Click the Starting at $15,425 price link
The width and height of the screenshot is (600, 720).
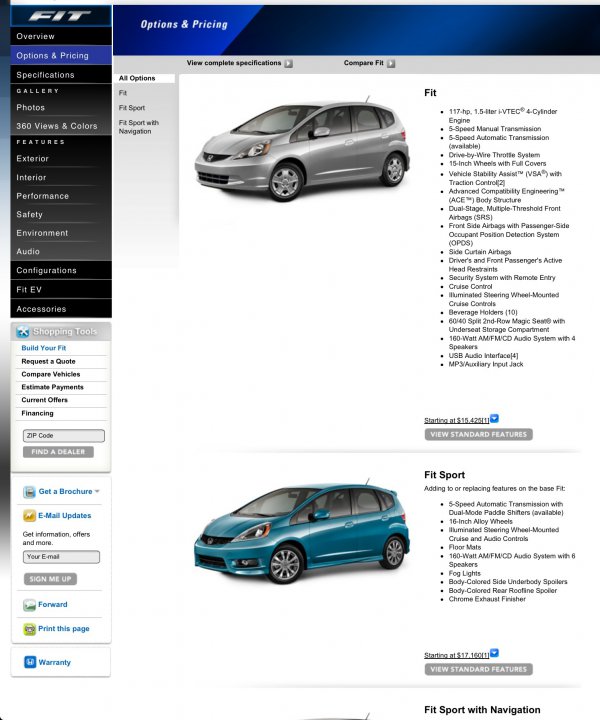point(457,420)
